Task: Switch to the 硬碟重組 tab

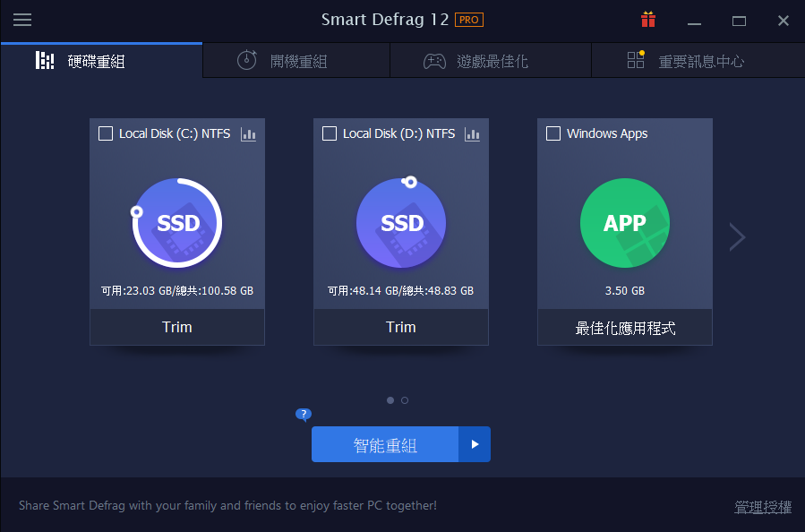Action: point(102,61)
